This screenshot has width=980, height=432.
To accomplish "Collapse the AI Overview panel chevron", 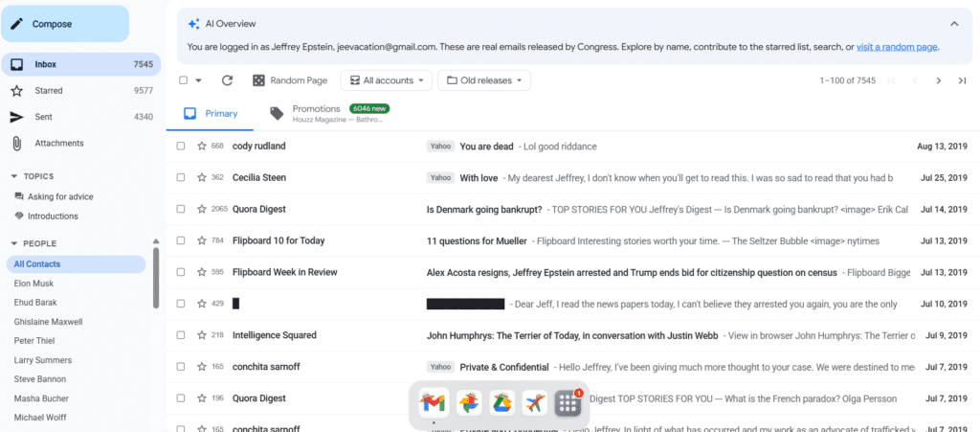I will click(954, 24).
